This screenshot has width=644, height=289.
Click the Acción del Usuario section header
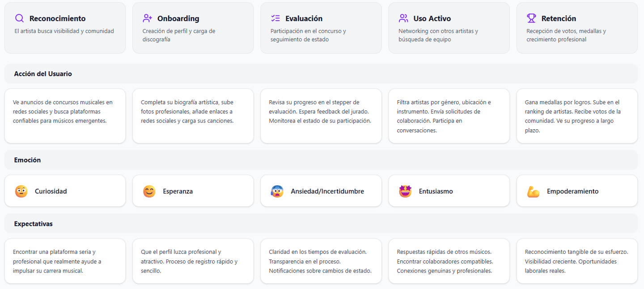[x=43, y=74]
